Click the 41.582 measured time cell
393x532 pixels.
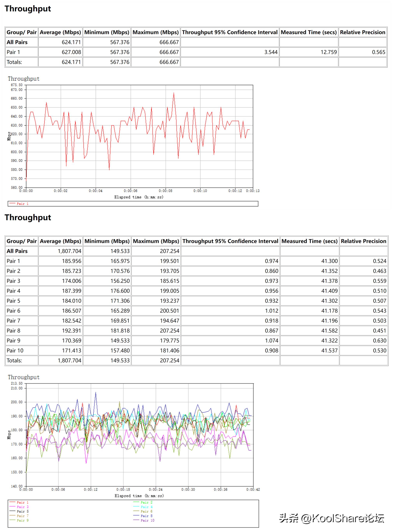pyautogui.click(x=329, y=330)
